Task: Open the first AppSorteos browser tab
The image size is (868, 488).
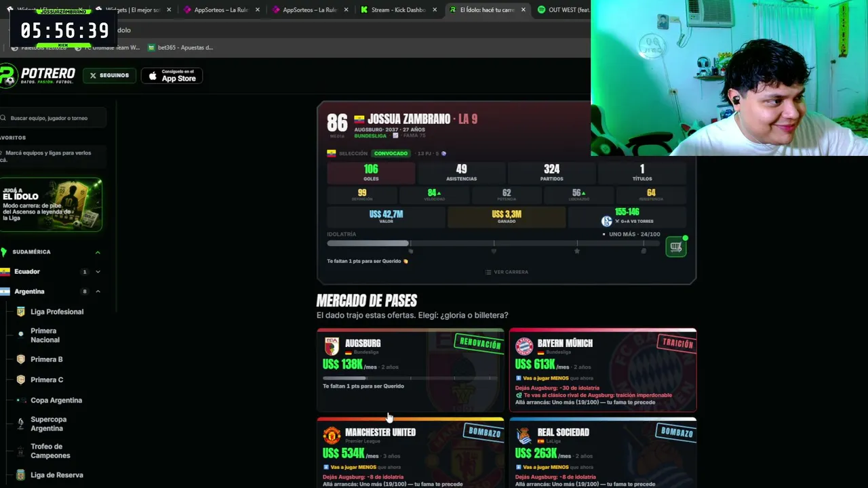Action: point(222,10)
